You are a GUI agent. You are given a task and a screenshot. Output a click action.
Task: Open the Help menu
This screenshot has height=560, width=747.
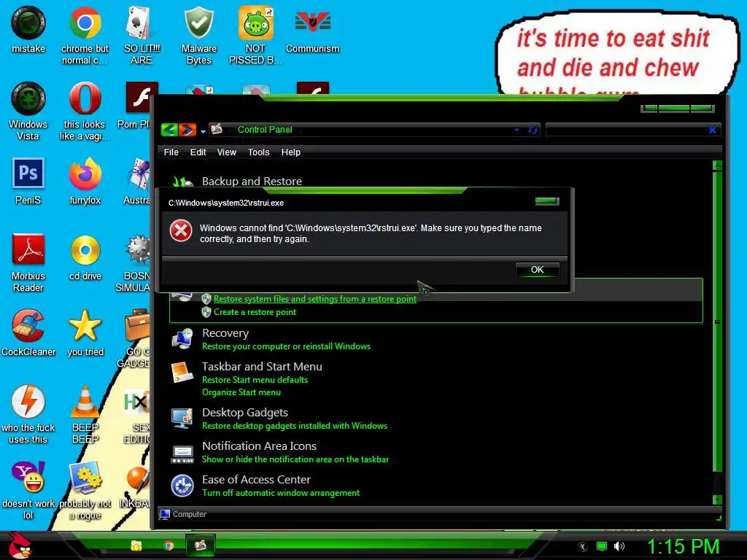point(290,152)
